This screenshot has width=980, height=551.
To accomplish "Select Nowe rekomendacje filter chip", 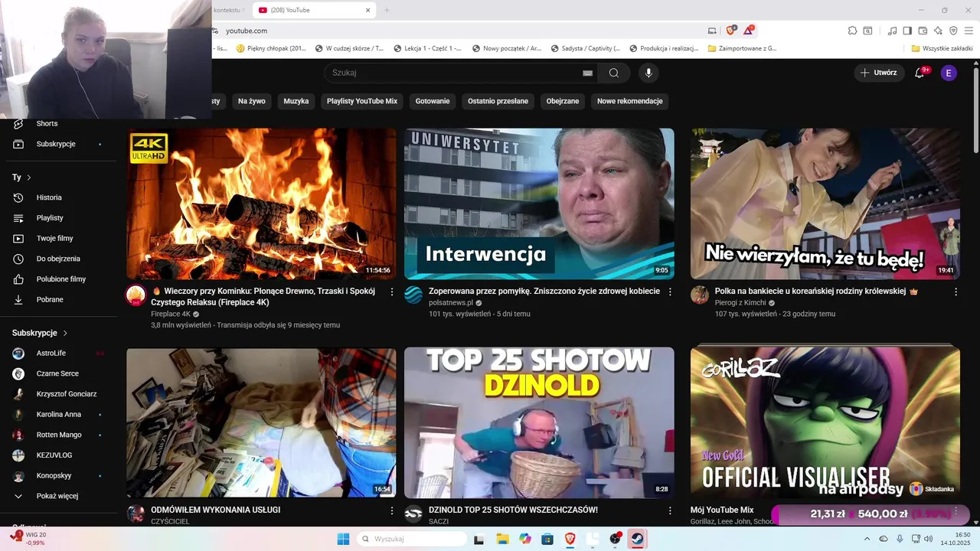I will coord(630,101).
